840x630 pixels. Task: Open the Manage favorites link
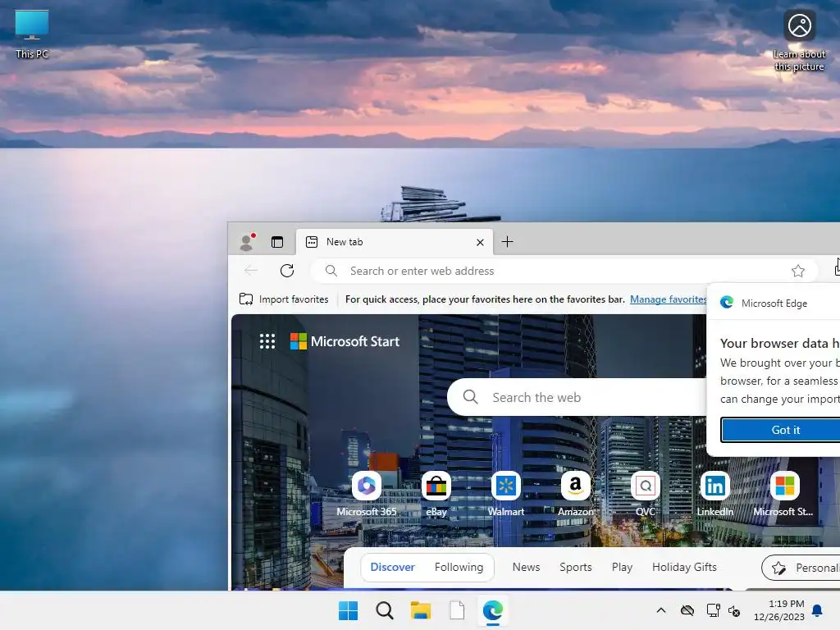click(x=668, y=299)
